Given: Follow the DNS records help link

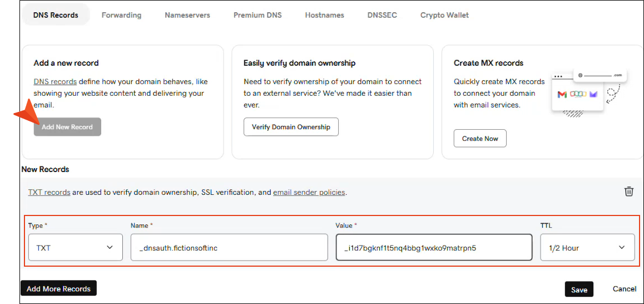Looking at the screenshot, I should (x=55, y=81).
